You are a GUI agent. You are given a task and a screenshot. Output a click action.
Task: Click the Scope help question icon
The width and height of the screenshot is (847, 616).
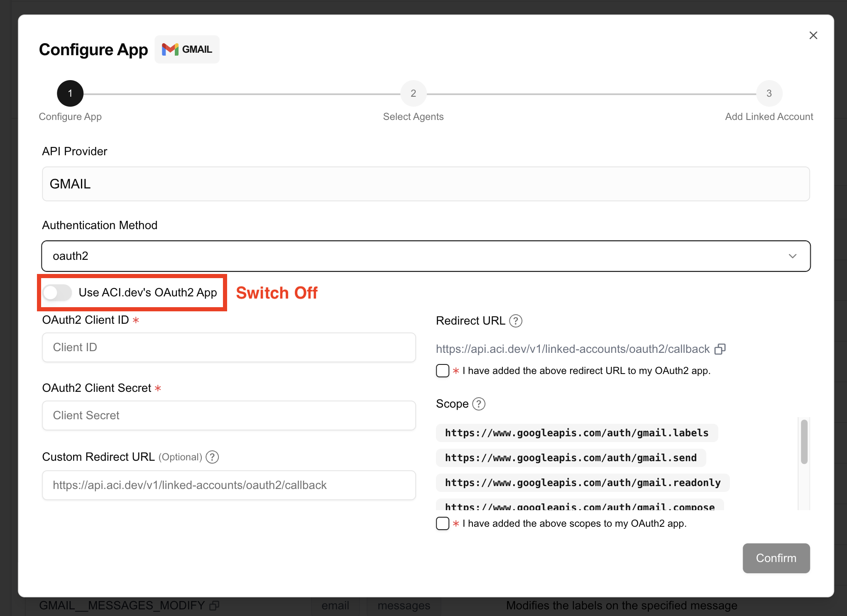479,404
